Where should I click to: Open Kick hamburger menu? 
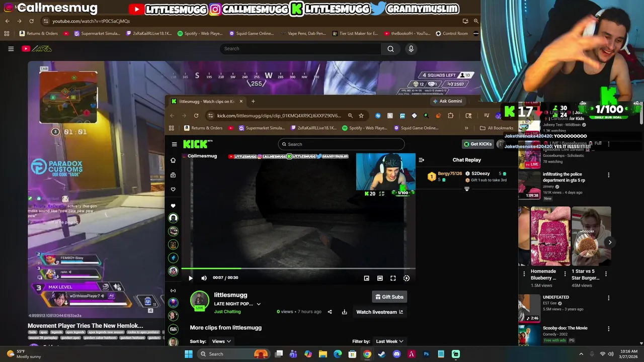[x=174, y=144]
